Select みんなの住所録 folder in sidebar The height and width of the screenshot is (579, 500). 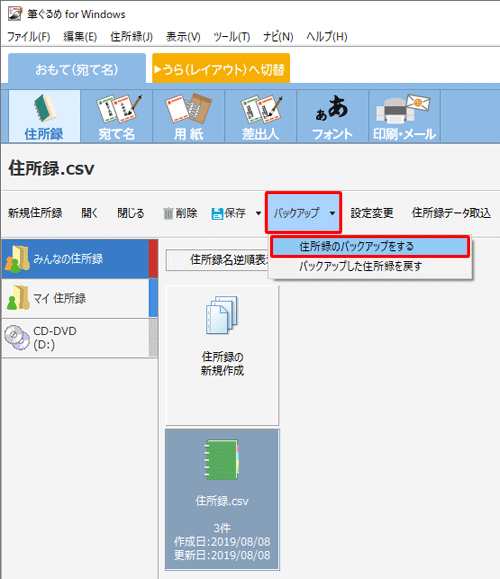click(80, 259)
